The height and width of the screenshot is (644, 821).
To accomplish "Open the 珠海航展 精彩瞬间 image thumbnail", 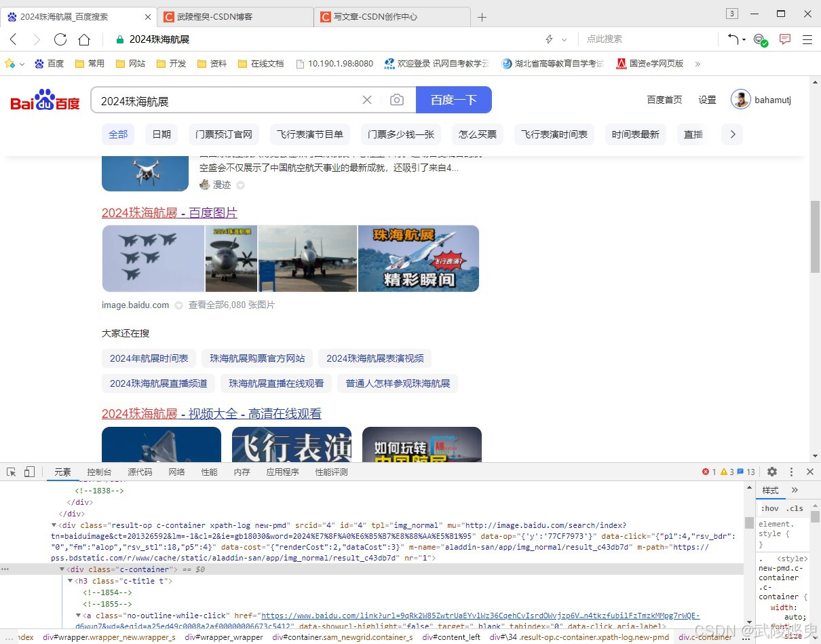I will pyautogui.click(x=419, y=259).
